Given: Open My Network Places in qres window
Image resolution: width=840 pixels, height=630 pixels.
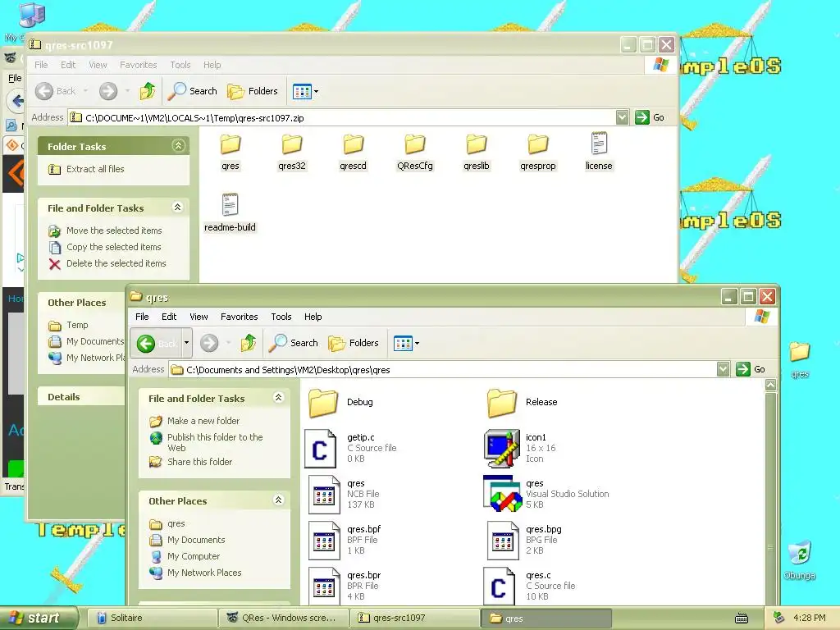Looking at the screenshot, I should click(x=204, y=573).
